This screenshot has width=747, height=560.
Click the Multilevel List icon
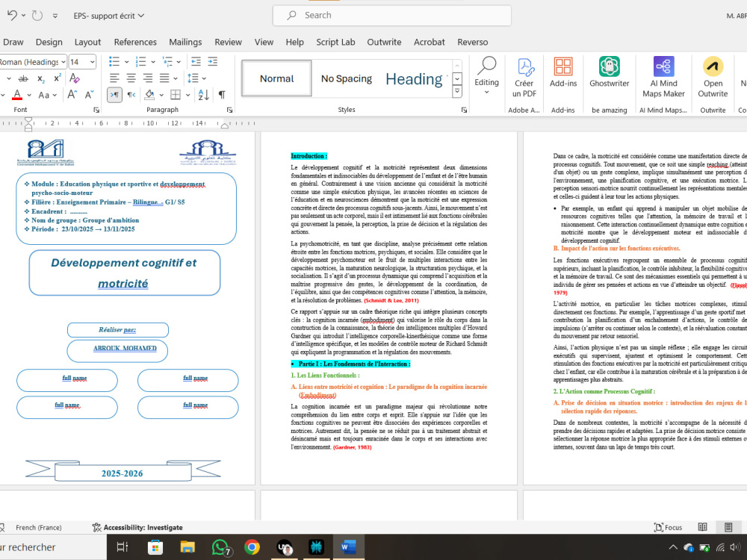pos(167,61)
